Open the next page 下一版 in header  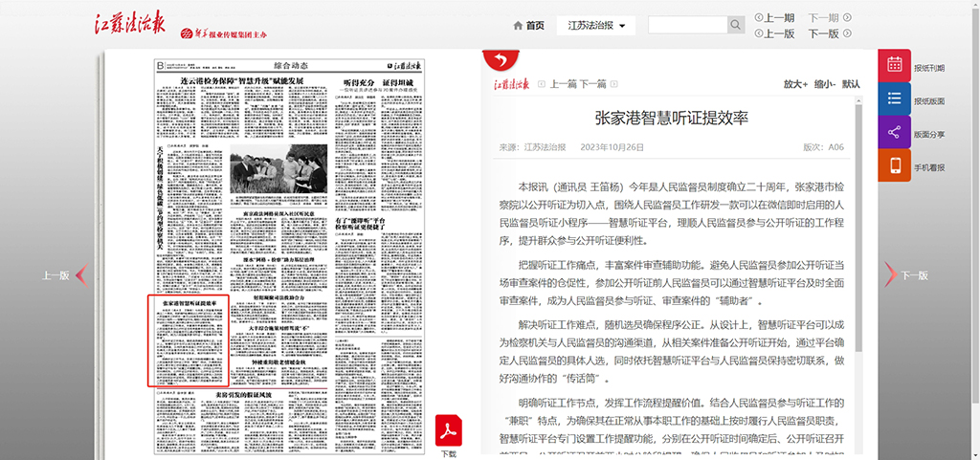[x=829, y=33]
